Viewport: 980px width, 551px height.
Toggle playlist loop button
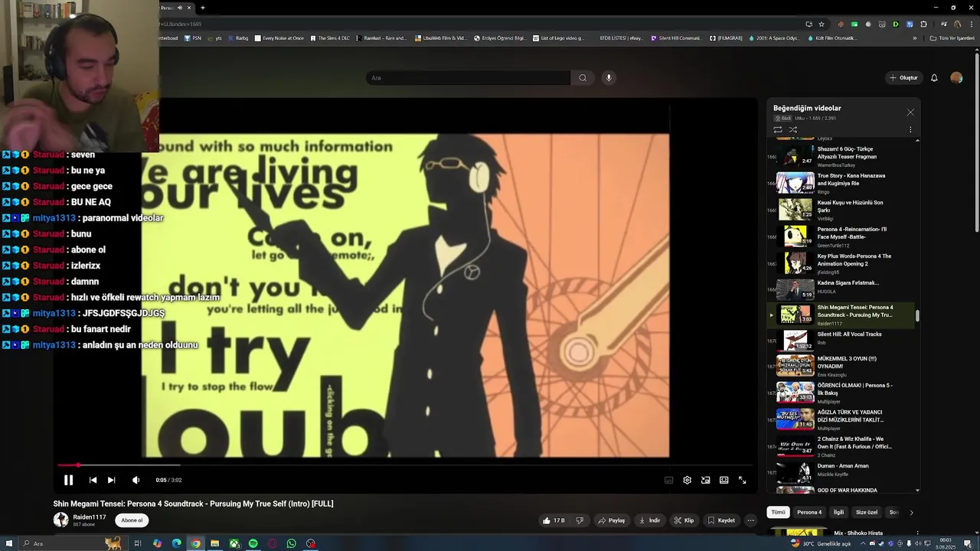[778, 129]
